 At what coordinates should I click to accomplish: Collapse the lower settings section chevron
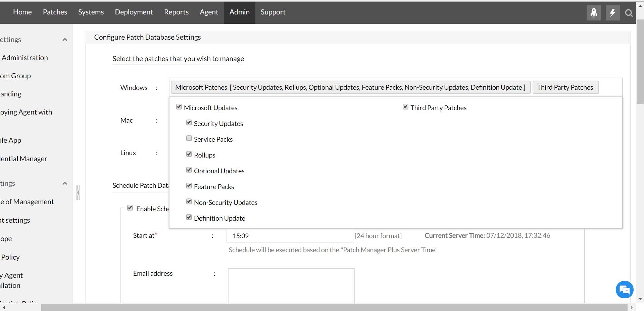(x=65, y=183)
